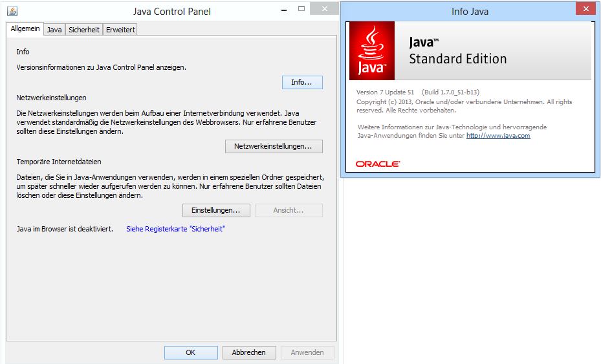Click the Oracle logo in Info Java window
Viewport: 601px width, 364px height.
pyautogui.click(x=378, y=164)
